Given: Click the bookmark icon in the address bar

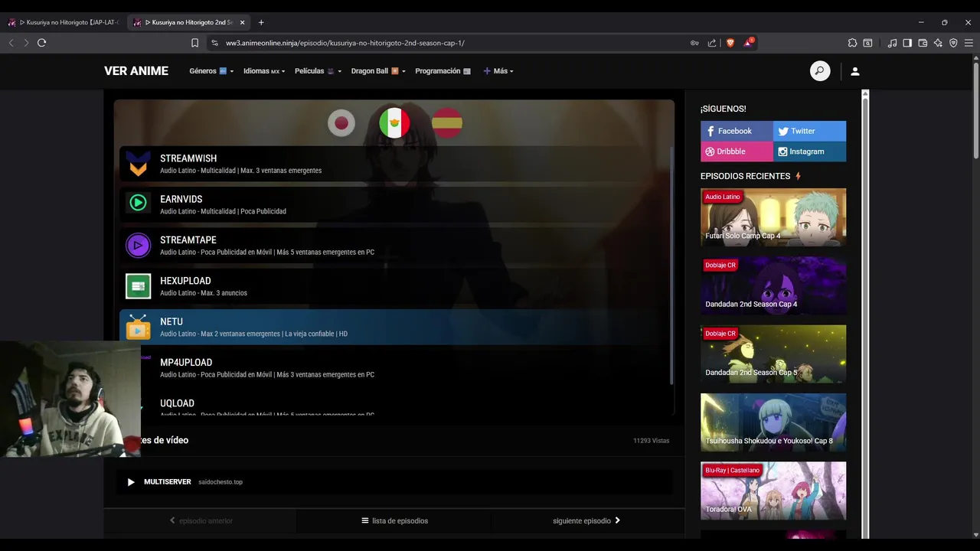Looking at the screenshot, I should click(194, 43).
